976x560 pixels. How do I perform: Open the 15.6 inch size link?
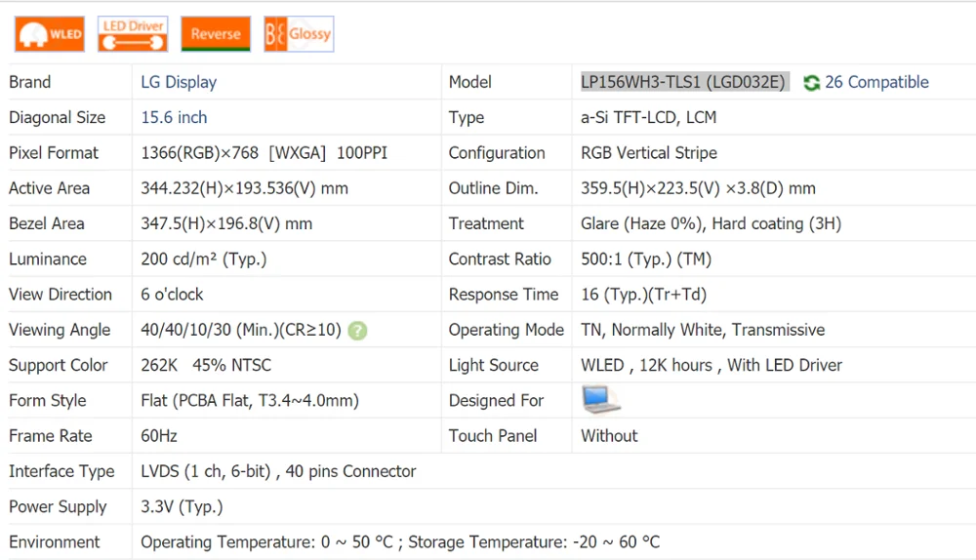(x=174, y=118)
